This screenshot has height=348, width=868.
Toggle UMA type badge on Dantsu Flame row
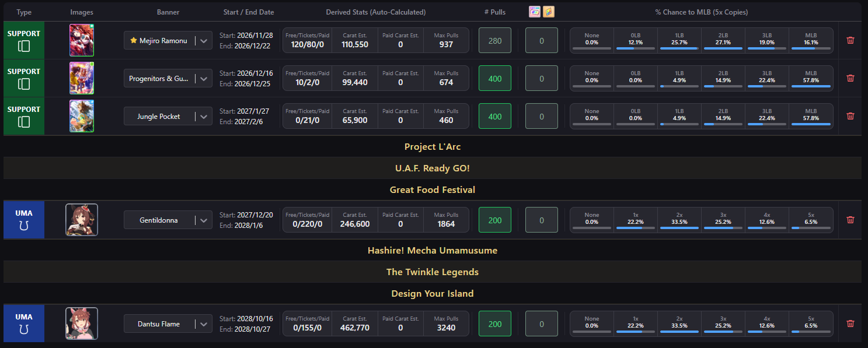coord(24,324)
